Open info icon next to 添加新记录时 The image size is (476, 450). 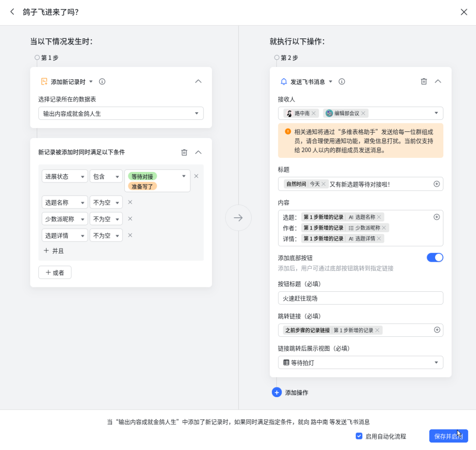click(102, 82)
